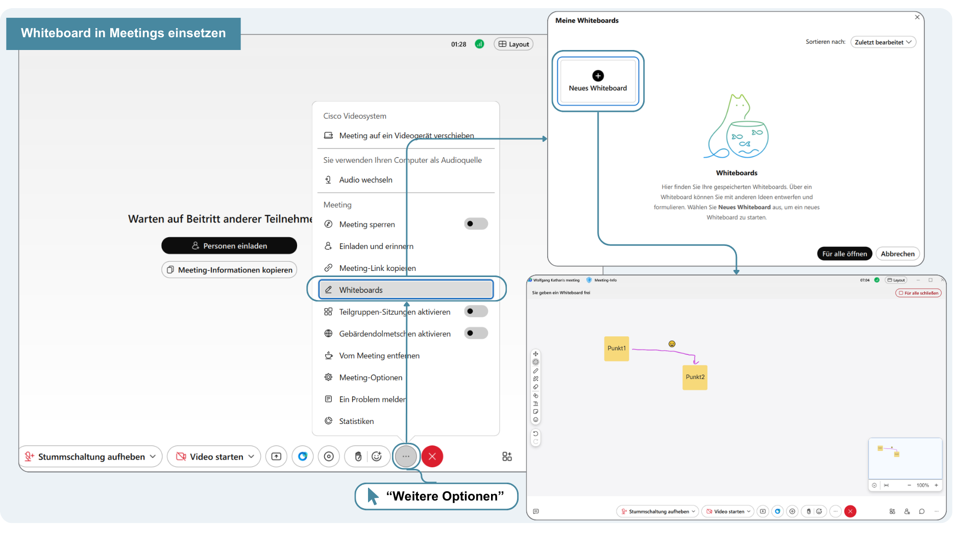Viewport: 980px width, 551px height.
Task: Select the Punkt2 sticky note on whiteboard
Action: click(x=695, y=378)
